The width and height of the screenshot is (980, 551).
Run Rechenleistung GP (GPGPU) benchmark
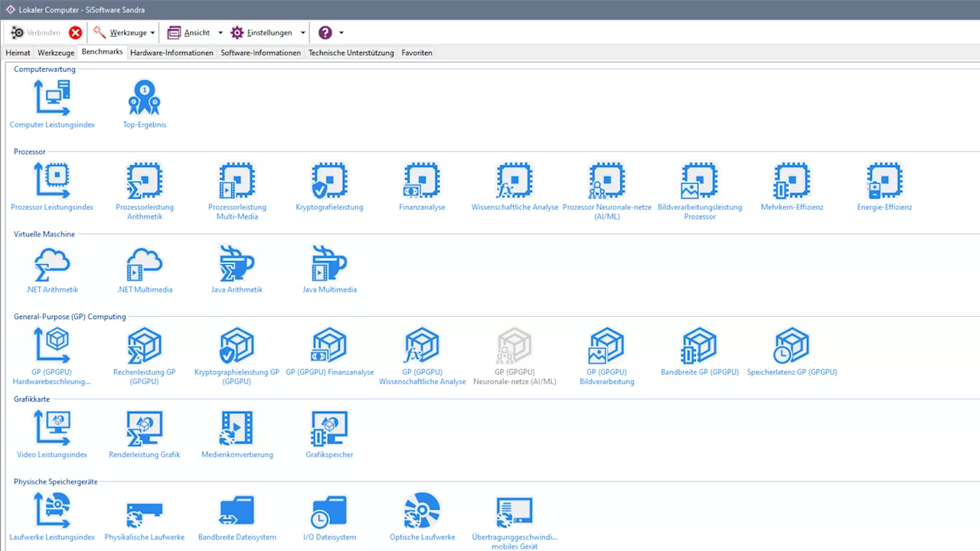coord(145,356)
